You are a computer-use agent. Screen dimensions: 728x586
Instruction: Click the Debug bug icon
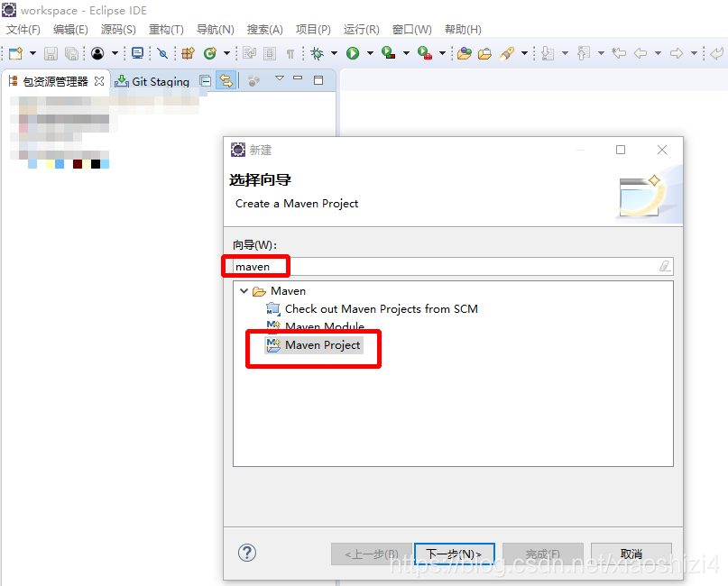[318, 53]
